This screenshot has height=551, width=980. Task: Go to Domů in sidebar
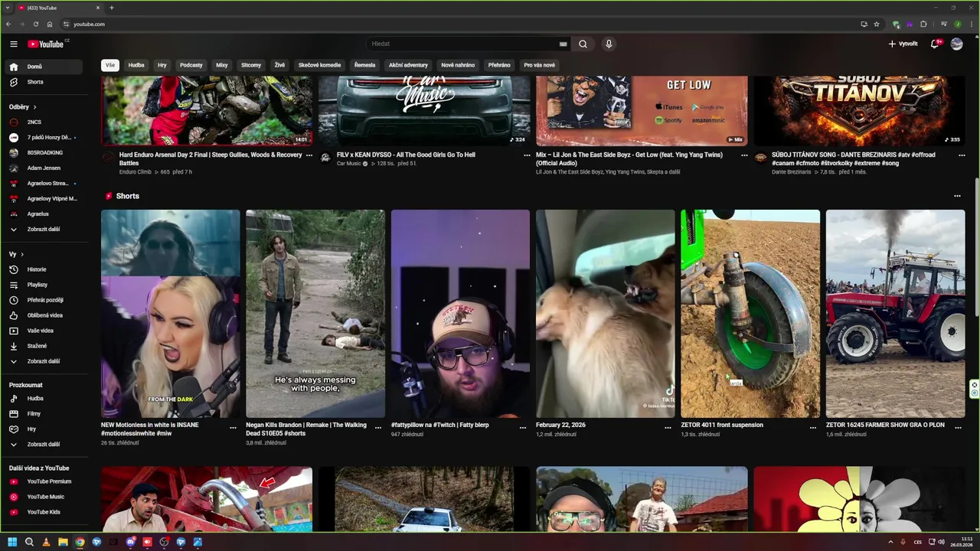pos(43,67)
